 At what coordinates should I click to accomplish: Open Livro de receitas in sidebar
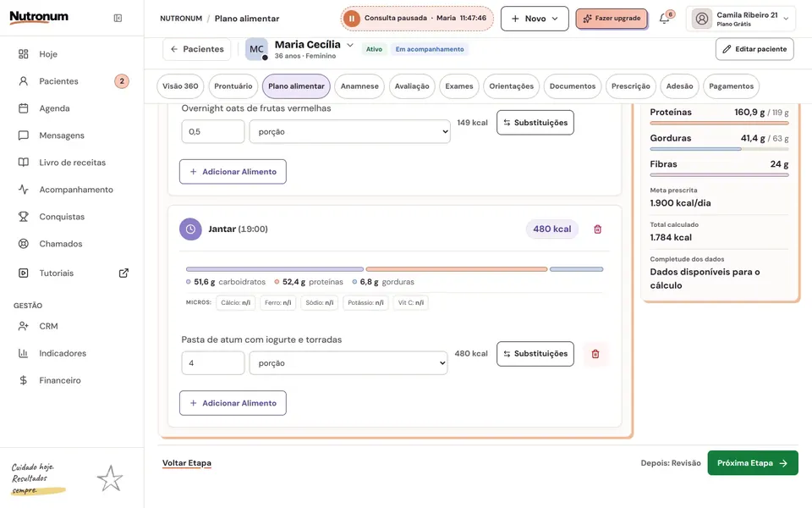(72, 163)
